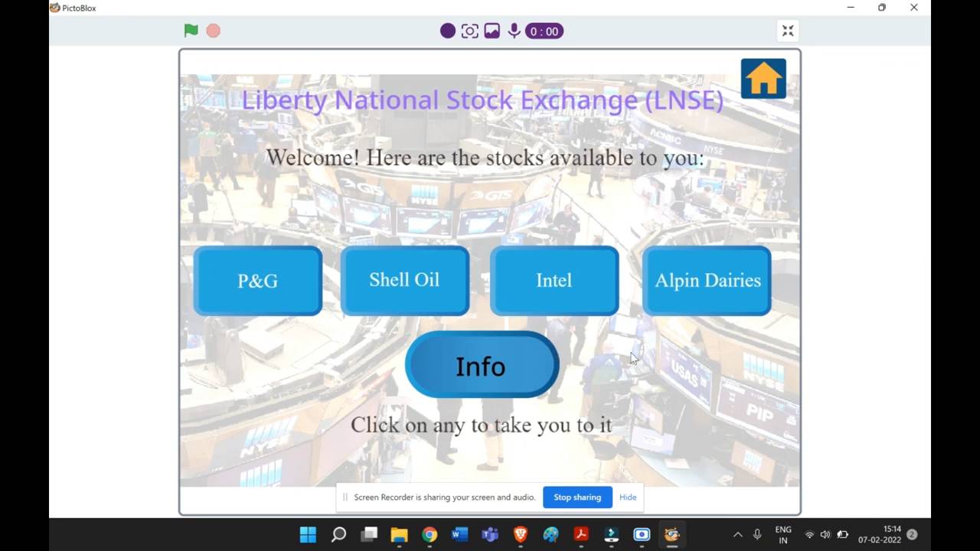Image resolution: width=980 pixels, height=551 pixels.
Task: Open Adobe Acrobat from the taskbar
Action: click(581, 535)
